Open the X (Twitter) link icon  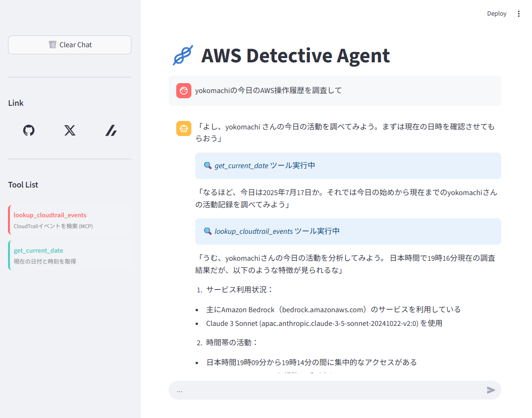70,130
